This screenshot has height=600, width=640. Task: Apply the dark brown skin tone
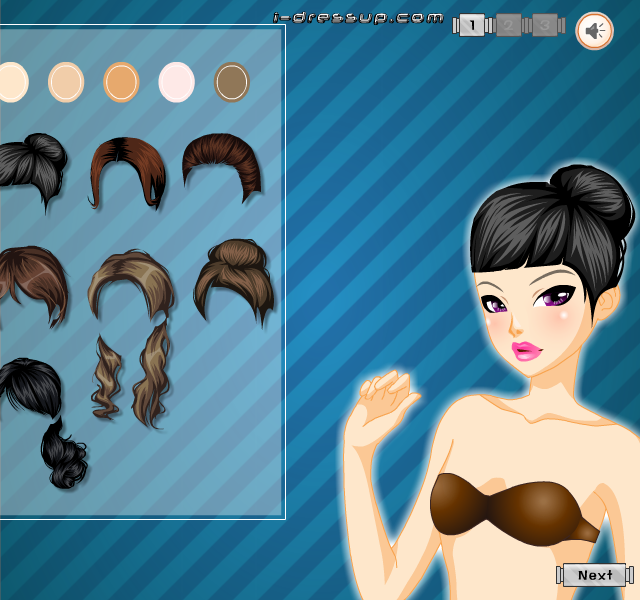pyautogui.click(x=232, y=82)
